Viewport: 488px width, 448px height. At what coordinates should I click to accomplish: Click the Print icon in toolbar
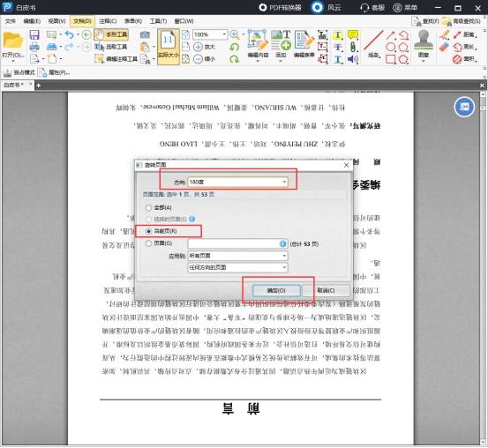tap(34, 47)
